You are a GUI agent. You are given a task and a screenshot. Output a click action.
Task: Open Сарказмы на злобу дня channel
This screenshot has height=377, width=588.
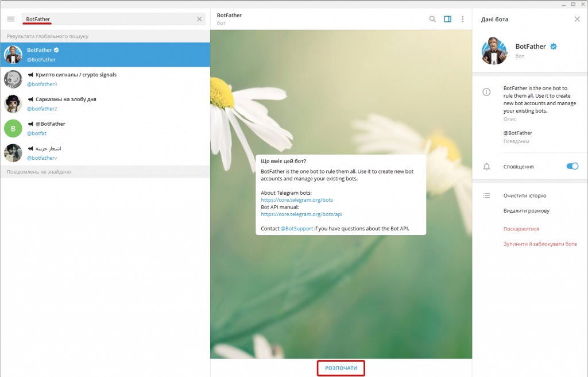(105, 103)
